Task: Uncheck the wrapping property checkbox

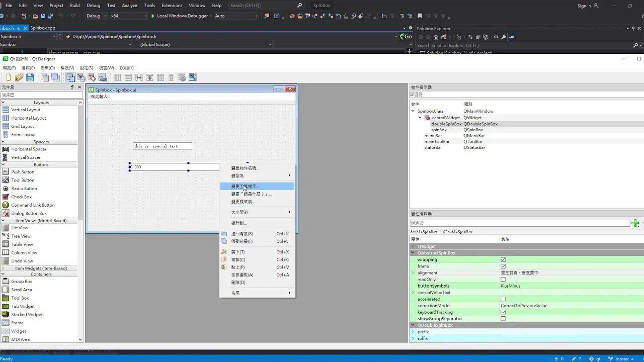Action: click(x=503, y=259)
